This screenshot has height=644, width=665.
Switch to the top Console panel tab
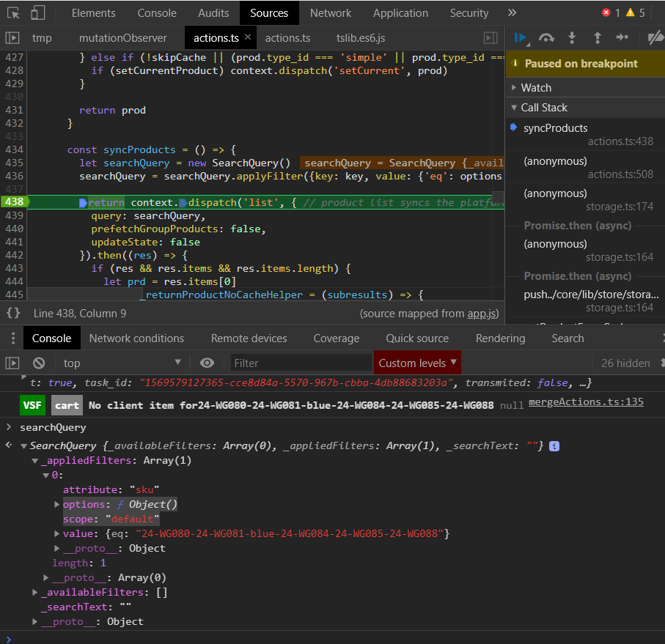[x=156, y=13]
